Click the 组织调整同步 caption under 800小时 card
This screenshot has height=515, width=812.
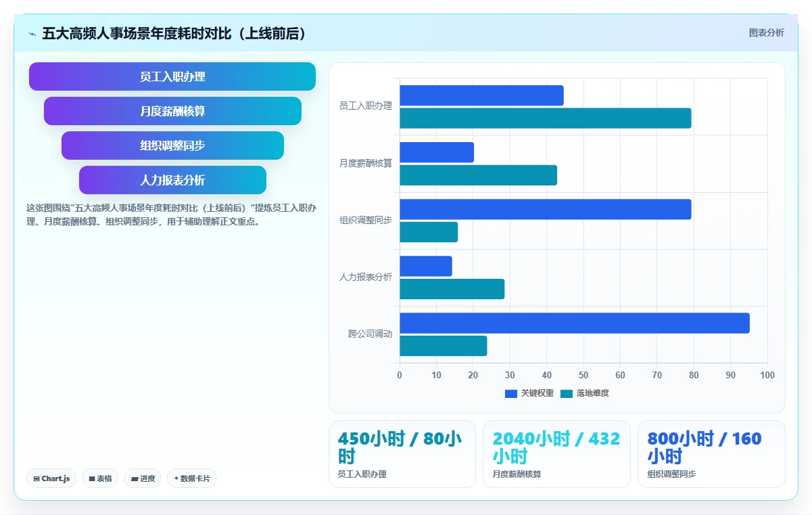[671, 474]
